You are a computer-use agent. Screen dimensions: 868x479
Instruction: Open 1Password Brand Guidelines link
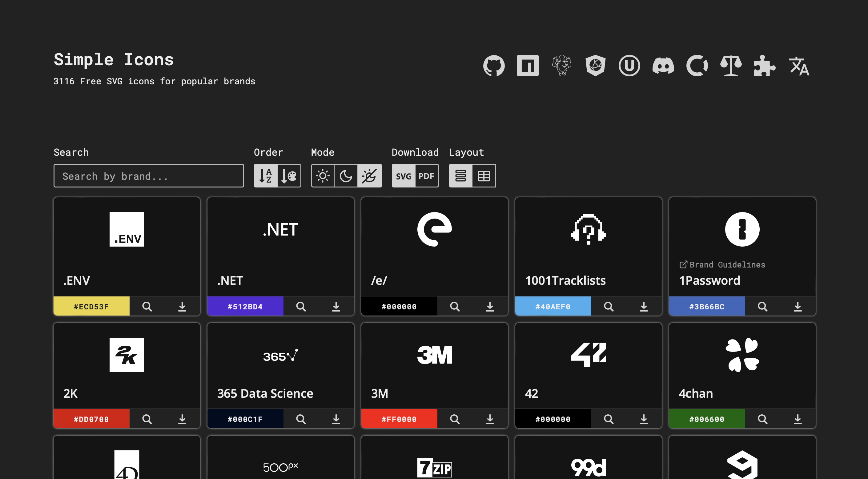pyautogui.click(x=722, y=265)
